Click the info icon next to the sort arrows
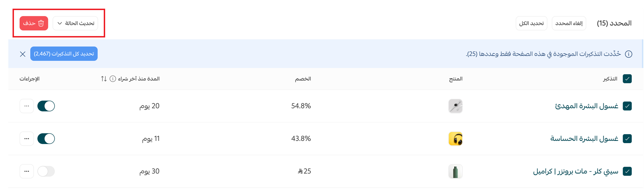This screenshot has width=644, height=189. click(x=112, y=79)
